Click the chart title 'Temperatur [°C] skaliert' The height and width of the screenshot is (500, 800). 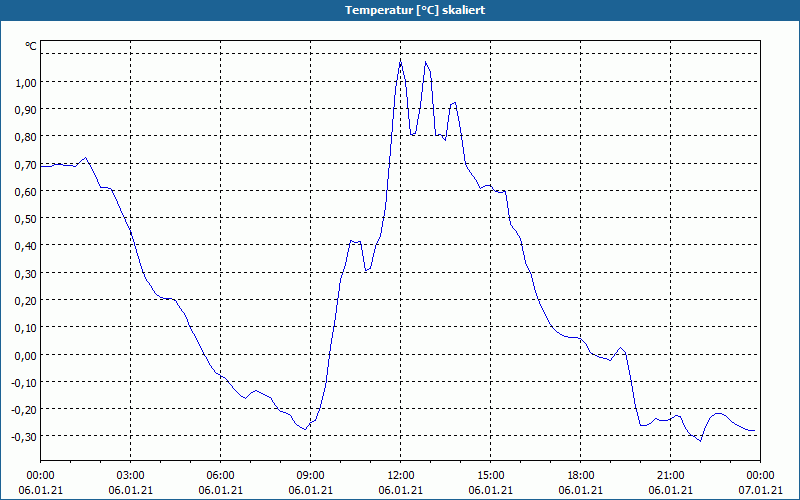click(415, 10)
